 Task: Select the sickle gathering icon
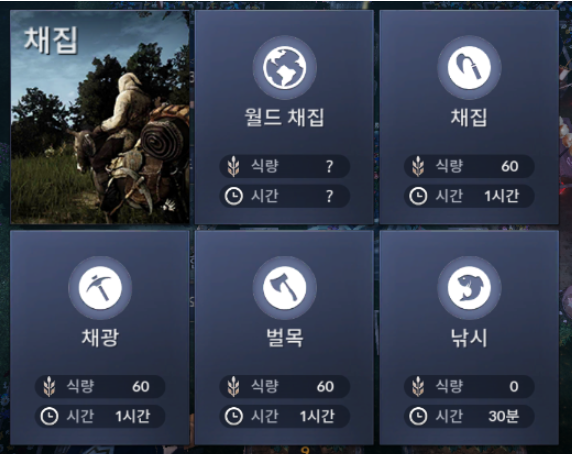click(469, 68)
